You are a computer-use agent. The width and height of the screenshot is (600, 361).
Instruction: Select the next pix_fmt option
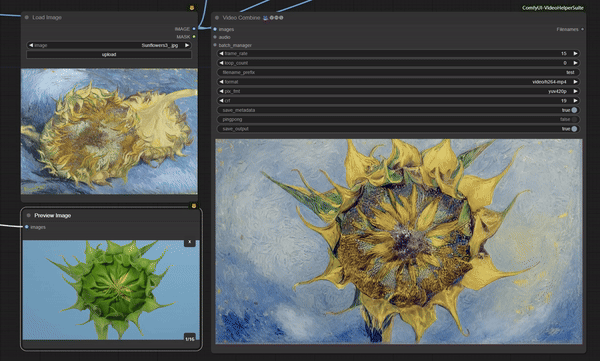pyautogui.click(x=575, y=91)
